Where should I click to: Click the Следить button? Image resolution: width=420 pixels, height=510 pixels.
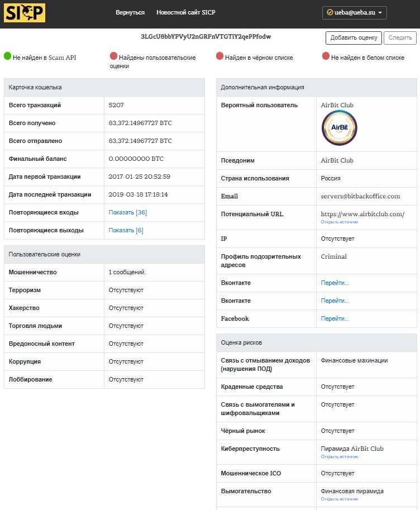[400, 38]
